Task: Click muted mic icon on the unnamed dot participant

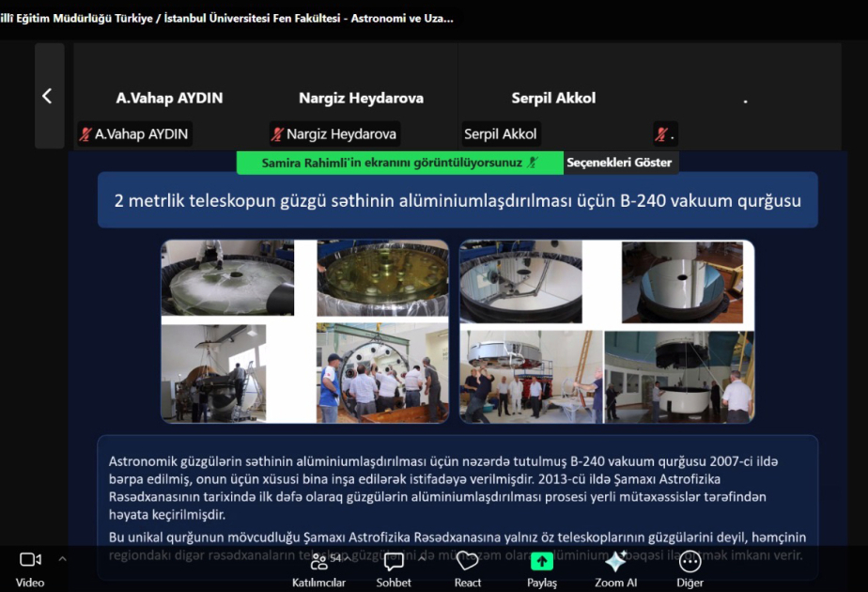Action: click(x=661, y=134)
